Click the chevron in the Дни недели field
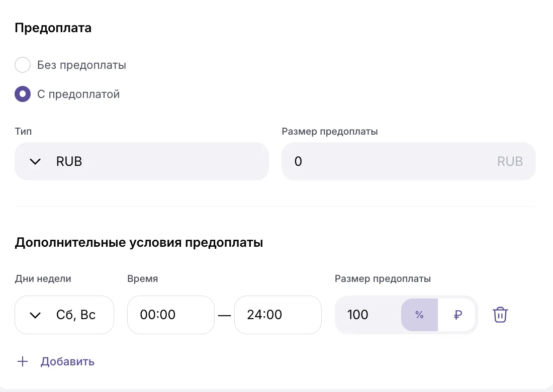 pos(35,315)
